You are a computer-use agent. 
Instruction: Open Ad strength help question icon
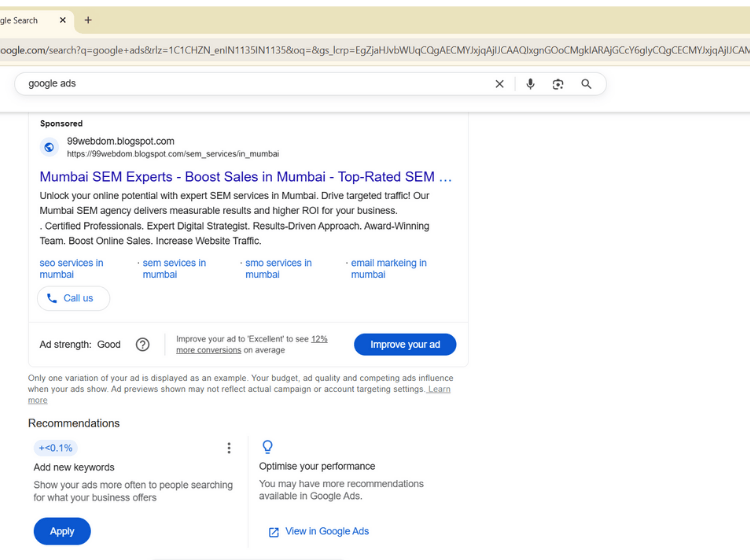143,344
